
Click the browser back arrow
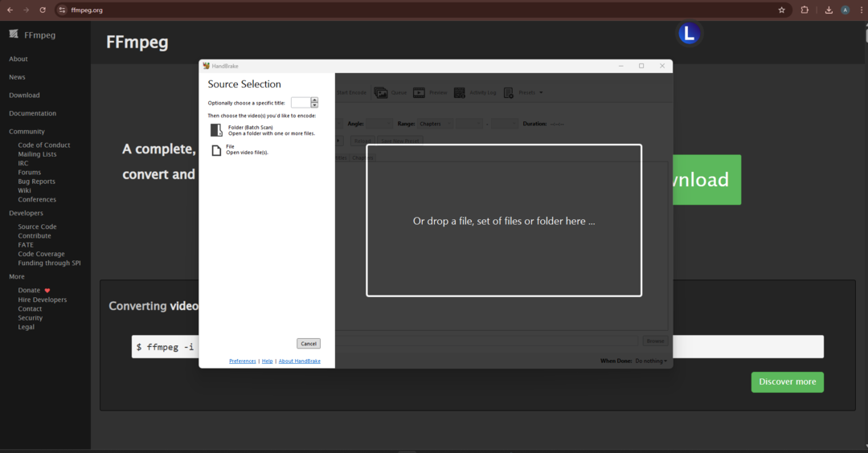(10, 10)
